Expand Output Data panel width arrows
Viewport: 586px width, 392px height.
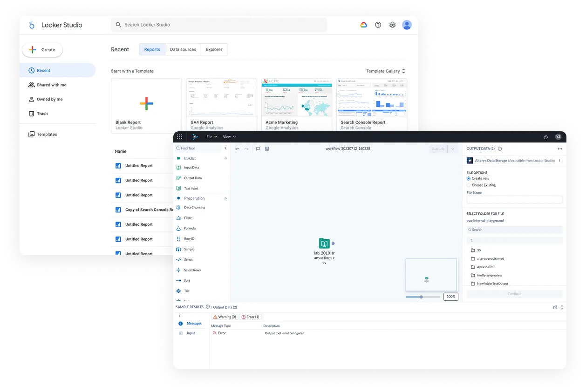(x=560, y=149)
